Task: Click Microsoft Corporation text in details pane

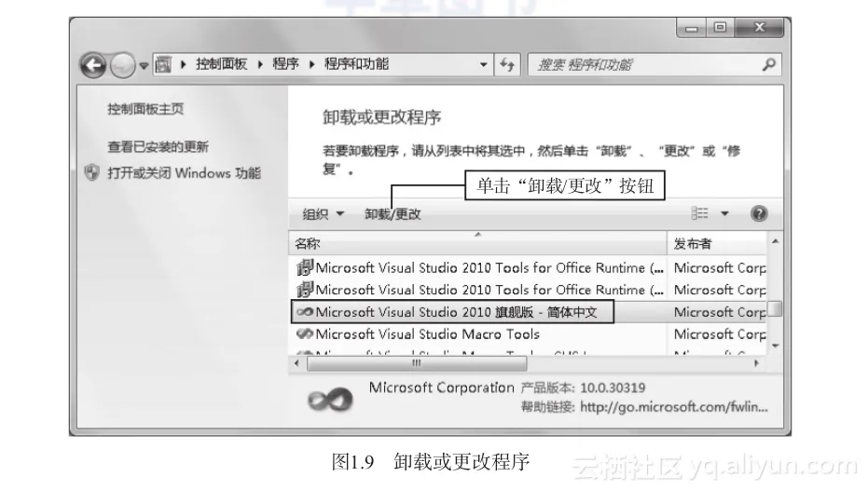Action: 442,388
